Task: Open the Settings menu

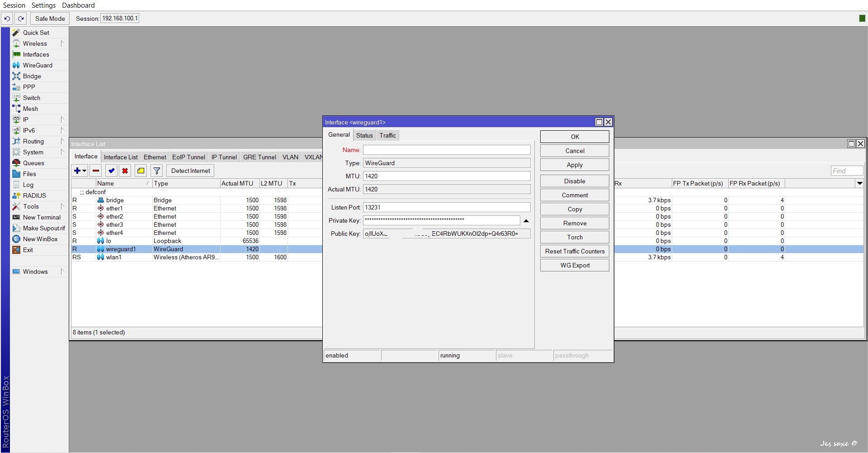Action: [x=43, y=5]
